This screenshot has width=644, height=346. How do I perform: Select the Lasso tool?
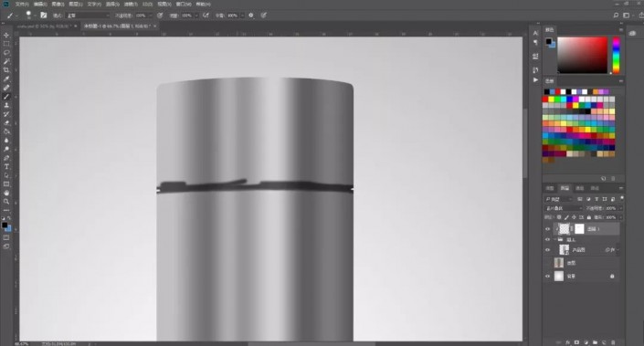click(x=6, y=53)
